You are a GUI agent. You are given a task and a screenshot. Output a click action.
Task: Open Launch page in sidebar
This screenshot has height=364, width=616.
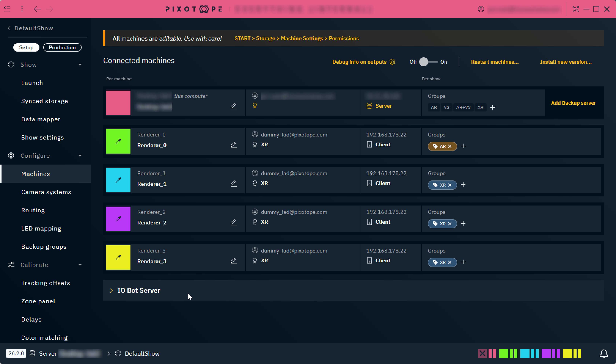(32, 83)
